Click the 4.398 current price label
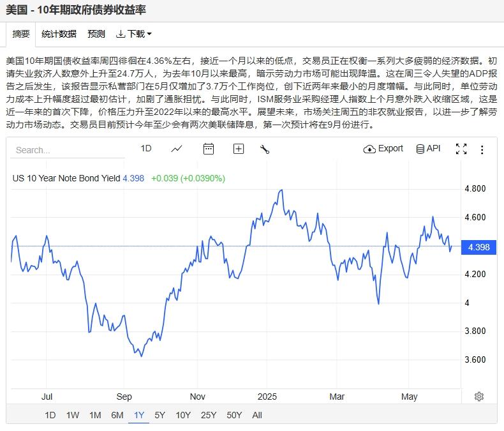This screenshot has height=431, width=504. 478,247
